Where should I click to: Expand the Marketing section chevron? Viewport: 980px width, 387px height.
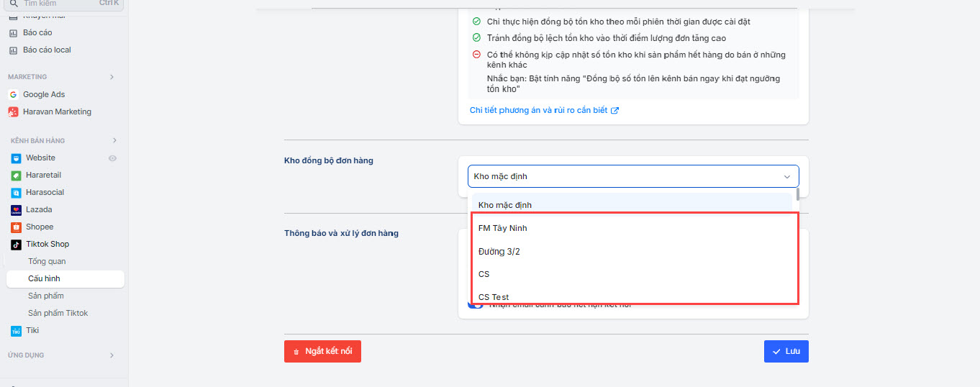tap(112, 77)
